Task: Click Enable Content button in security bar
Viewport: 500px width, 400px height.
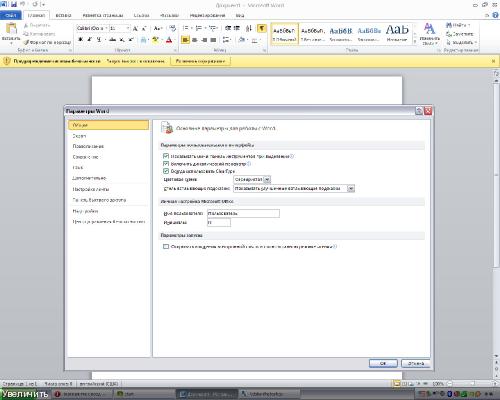Action: click(x=200, y=61)
